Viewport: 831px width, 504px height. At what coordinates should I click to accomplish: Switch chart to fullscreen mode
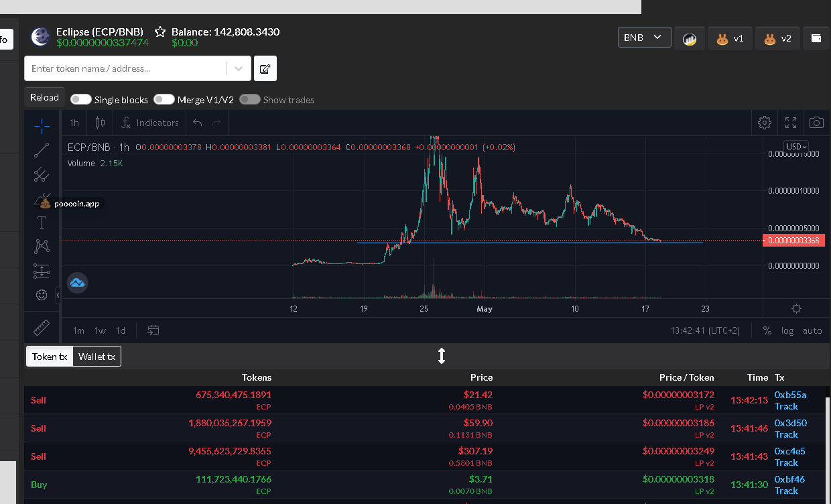coord(791,123)
